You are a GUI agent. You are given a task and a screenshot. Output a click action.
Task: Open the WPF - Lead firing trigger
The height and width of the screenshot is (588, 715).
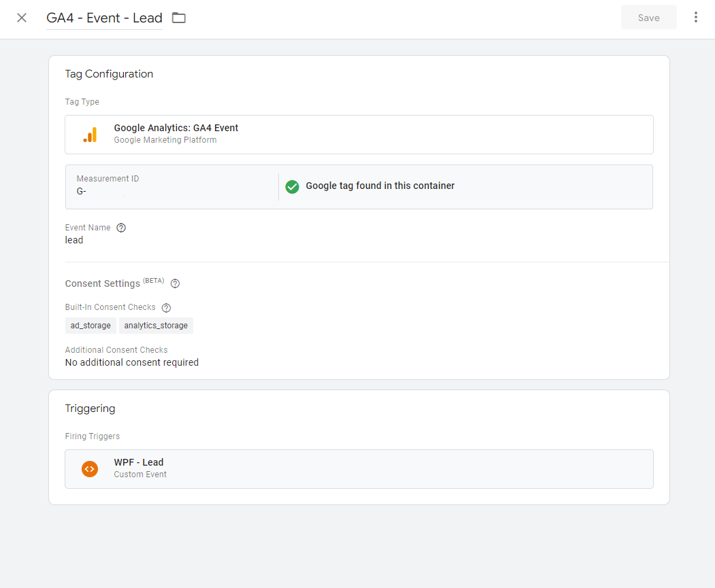tap(359, 469)
